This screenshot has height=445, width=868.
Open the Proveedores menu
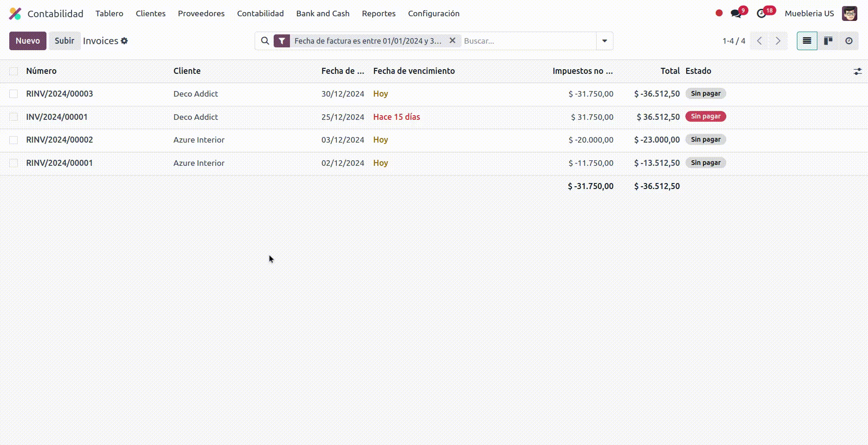pos(201,13)
